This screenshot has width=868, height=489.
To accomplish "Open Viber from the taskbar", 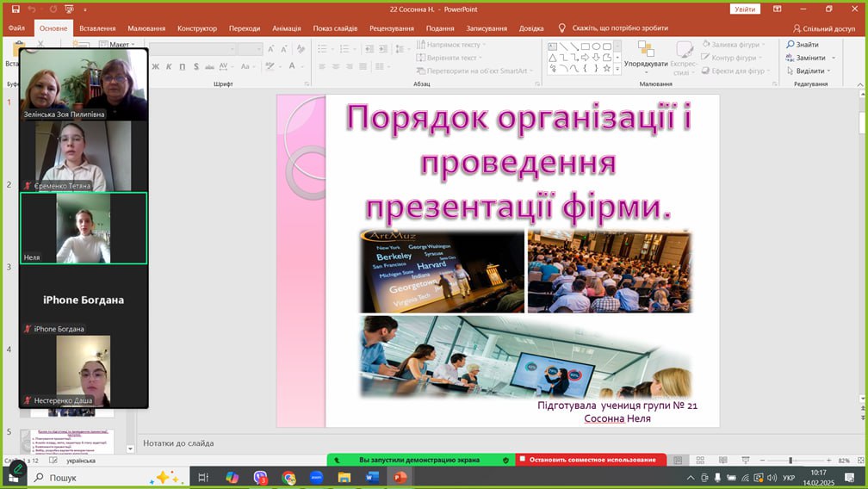I will click(261, 477).
